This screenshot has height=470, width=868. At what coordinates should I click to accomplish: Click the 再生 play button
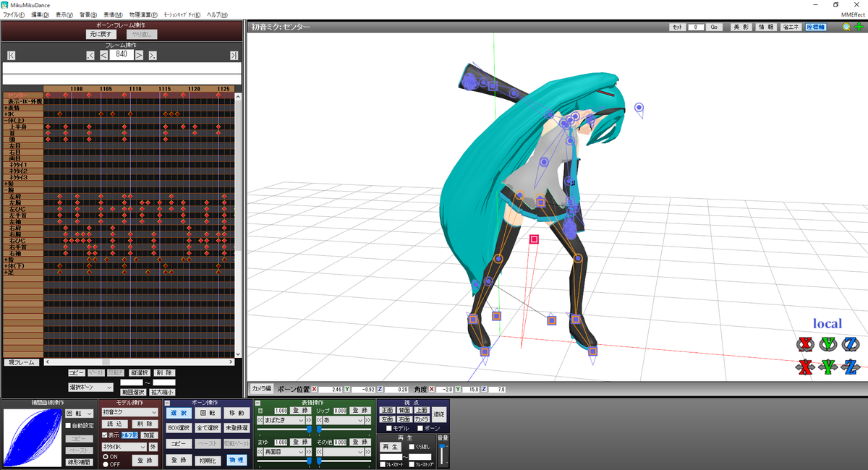coord(391,447)
